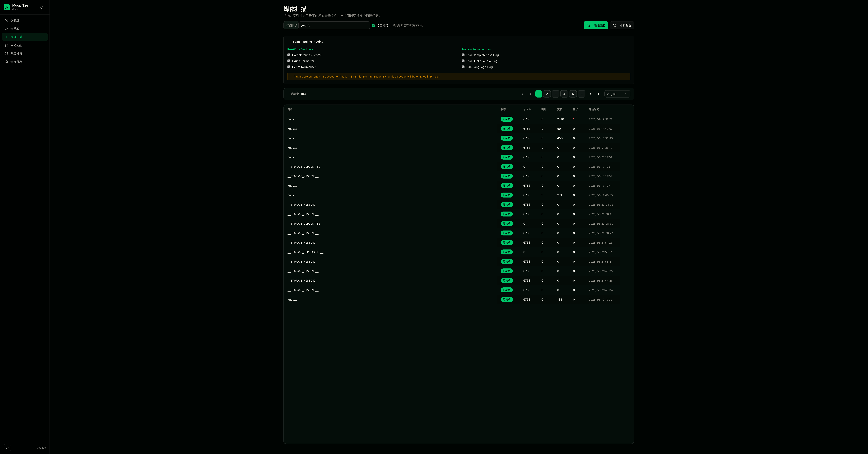Toggle the Low Quality Audio Flag checkbox
The width and height of the screenshot is (868, 454).
[x=463, y=61]
